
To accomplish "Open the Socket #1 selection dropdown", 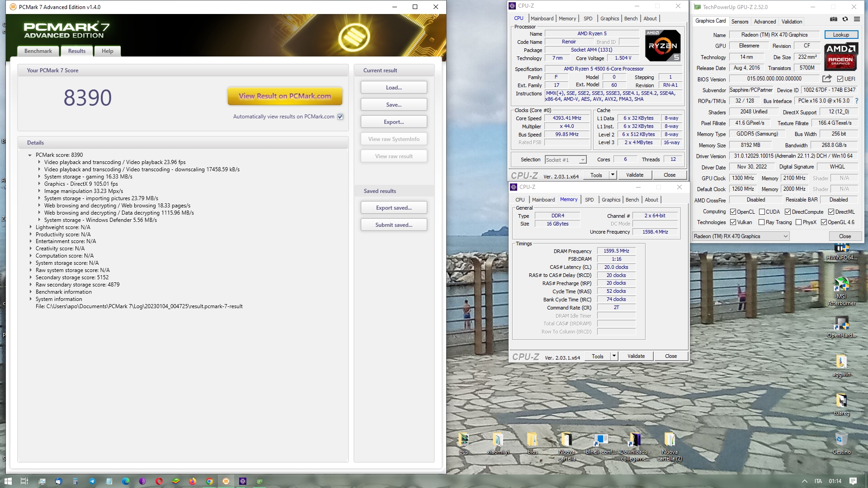I will tap(566, 160).
